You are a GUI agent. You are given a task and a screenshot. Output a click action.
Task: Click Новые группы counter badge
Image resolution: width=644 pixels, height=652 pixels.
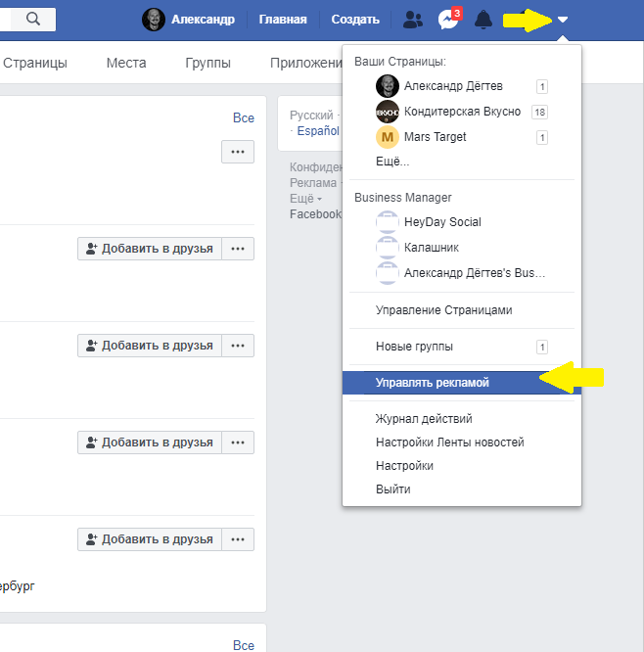coord(542,347)
